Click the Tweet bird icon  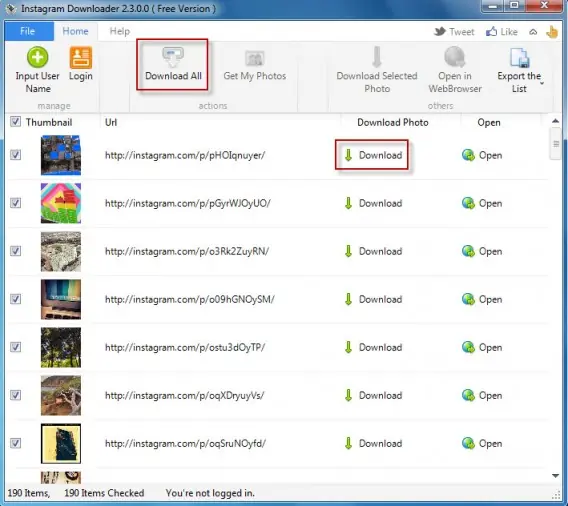pos(440,32)
